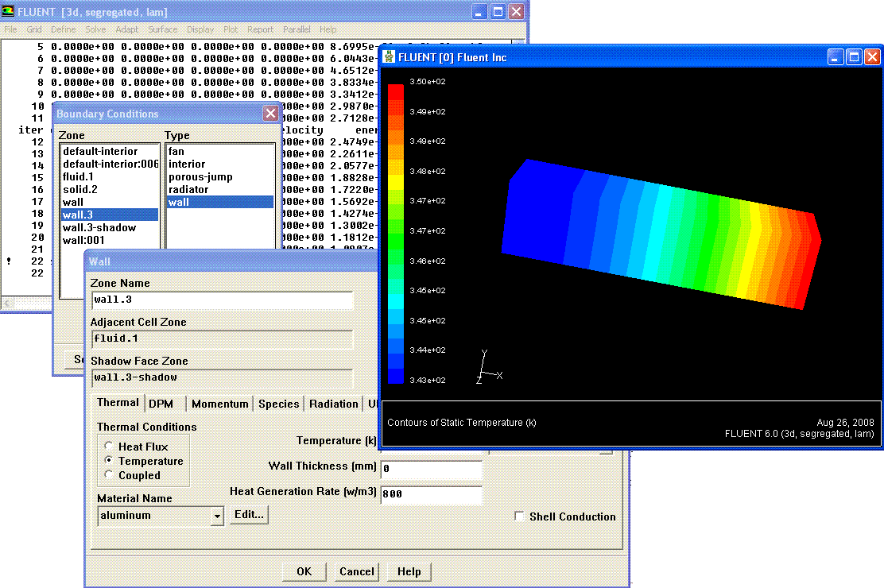Close the main FLUENT console window
The height and width of the screenshot is (588, 884).
[517, 12]
